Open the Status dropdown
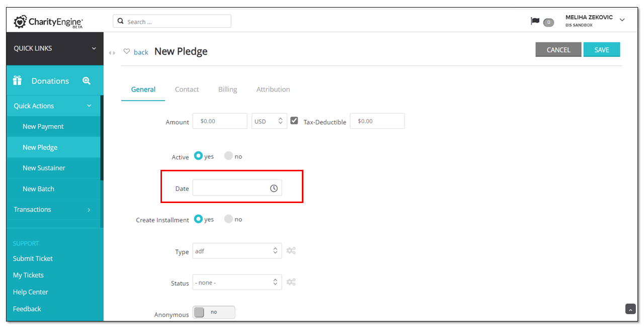Image resolution: width=644 pixels, height=328 pixels. click(x=237, y=282)
